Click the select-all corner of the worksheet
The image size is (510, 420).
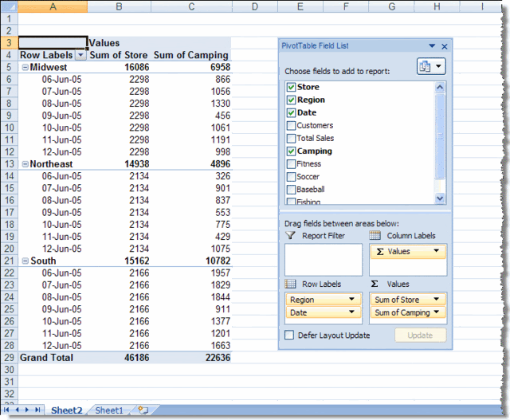pyautogui.click(x=9, y=6)
